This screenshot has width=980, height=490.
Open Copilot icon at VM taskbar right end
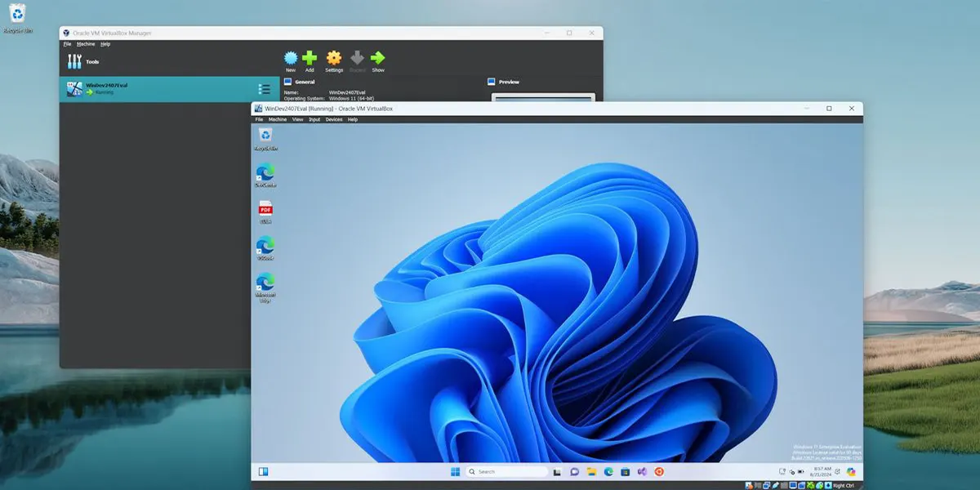coord(851,471)
